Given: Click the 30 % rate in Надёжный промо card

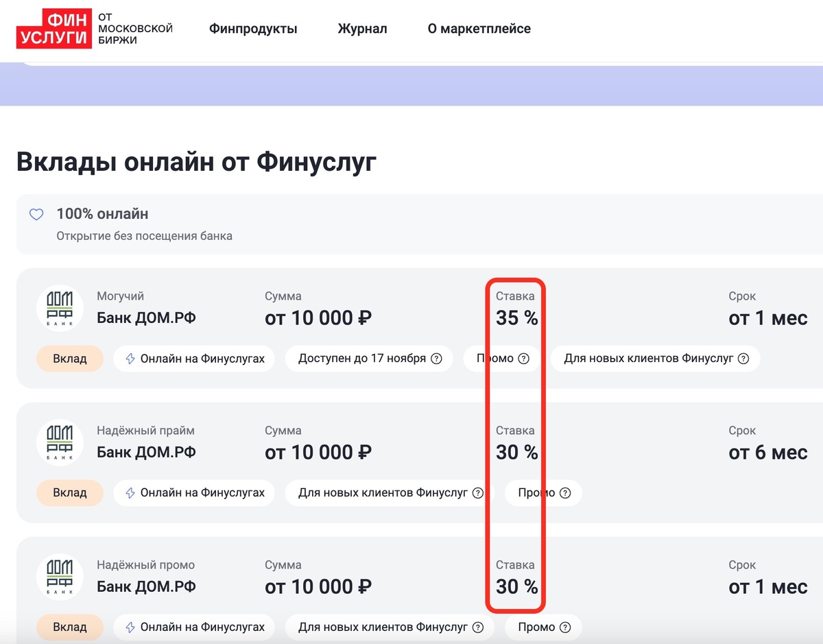Looking at the screenshot, I should pyautogui.click(x=517, y=586).
